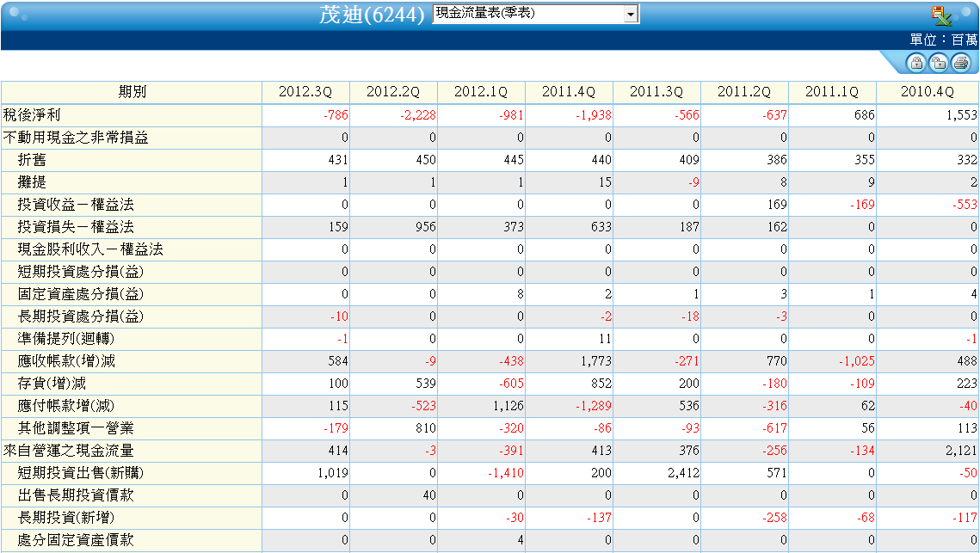Click the 956 investment loss value
The height and width of the screenshot is (553, 980).
pos(426,227)
